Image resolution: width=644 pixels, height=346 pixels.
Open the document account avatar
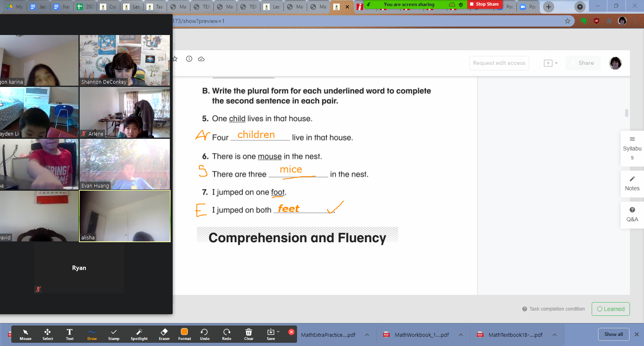tap(615, 63)
